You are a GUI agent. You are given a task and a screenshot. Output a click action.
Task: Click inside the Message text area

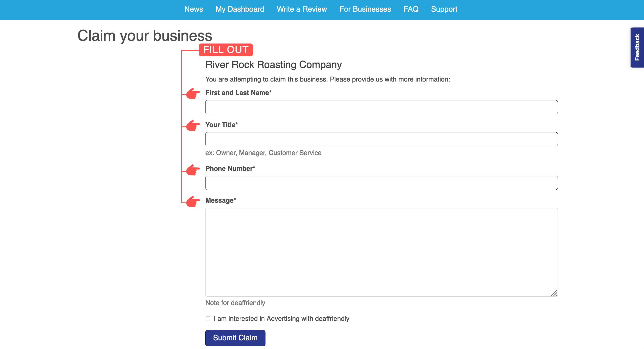(381, 252)
